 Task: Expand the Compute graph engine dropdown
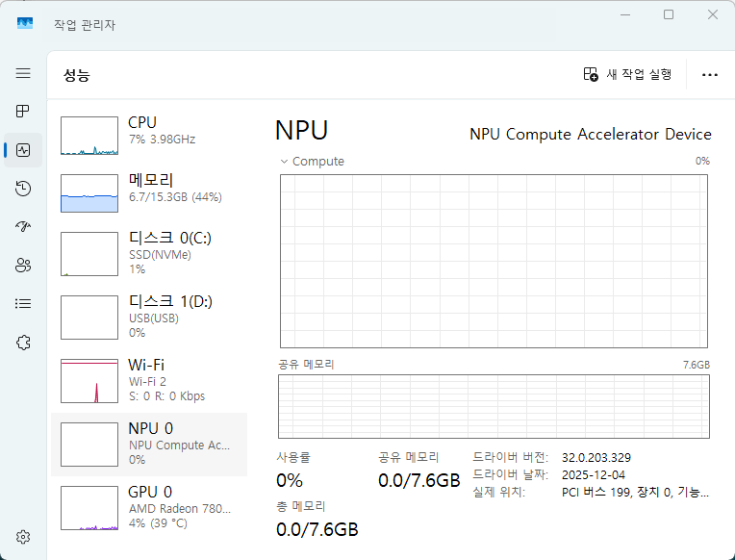[285, 162]
